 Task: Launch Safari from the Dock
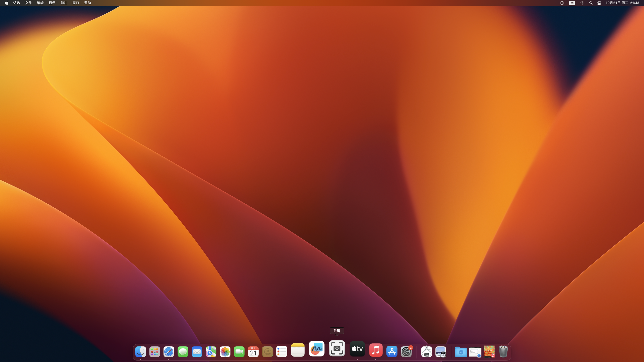pos(169,351)
